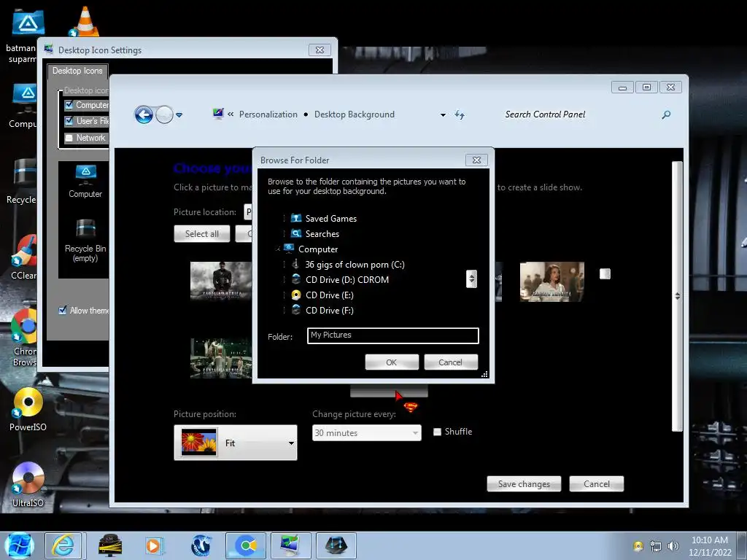Open the Picture location dropdown
747x560 pixels.
[248, 212]
